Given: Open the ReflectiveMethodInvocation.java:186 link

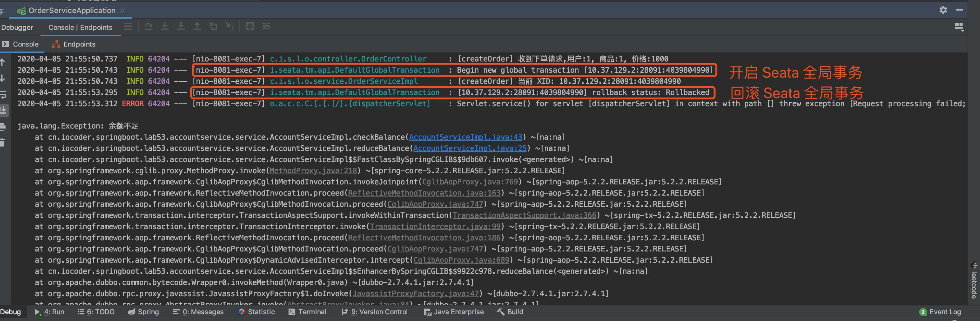Looking at the screenshot, I should click(x=424, y=238).
